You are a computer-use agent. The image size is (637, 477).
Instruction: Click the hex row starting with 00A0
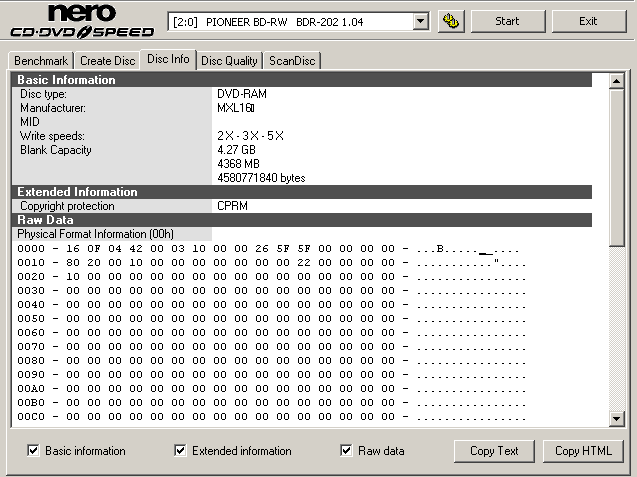pos(271,389)
